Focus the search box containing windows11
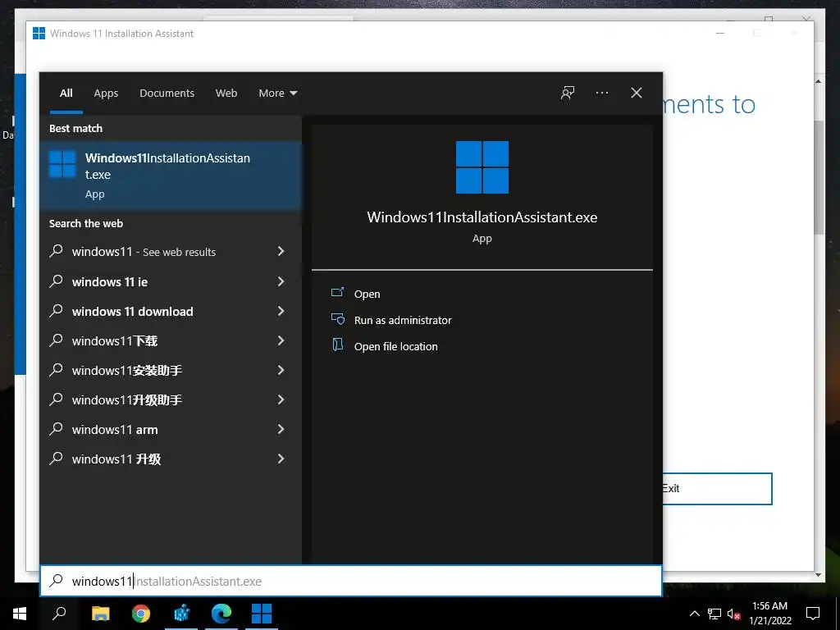The height and width of the screenshot is (630, 840). [x=351, y=581]
